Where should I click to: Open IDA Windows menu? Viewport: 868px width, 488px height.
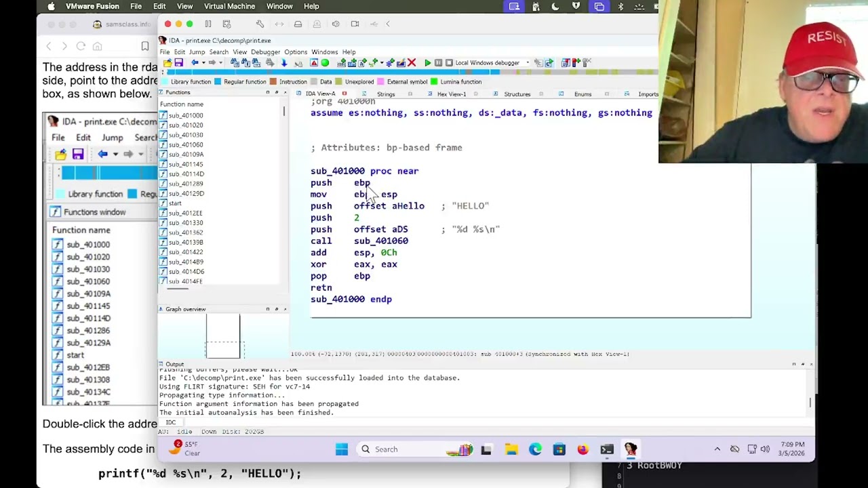[324, 52]
